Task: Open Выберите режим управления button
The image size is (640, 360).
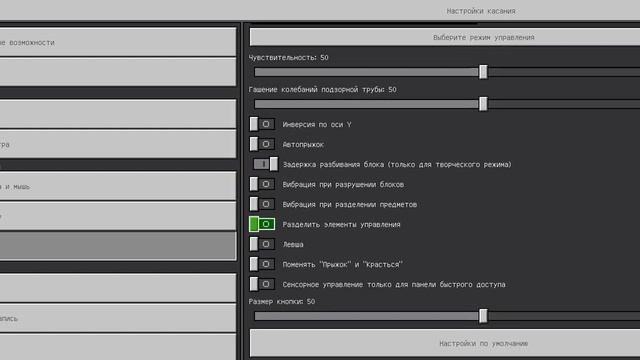Action: click(x=445, y=37)
